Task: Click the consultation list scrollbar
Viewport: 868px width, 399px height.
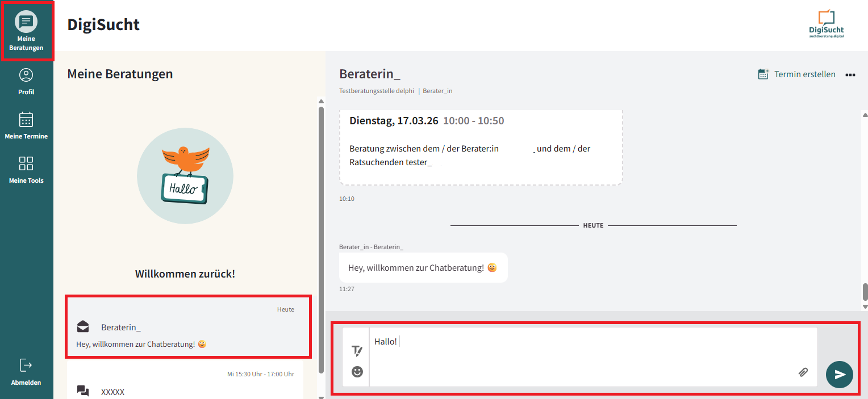Action: pos(321,238)
